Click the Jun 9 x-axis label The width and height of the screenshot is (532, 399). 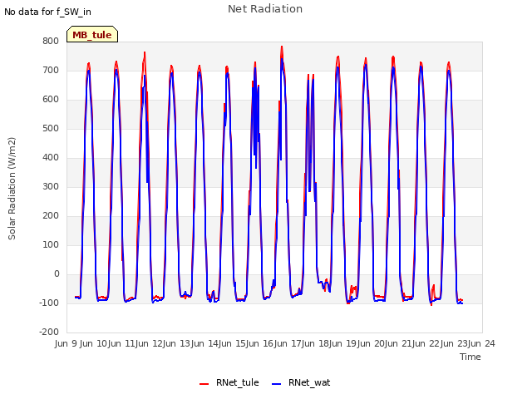click(66, 343)
